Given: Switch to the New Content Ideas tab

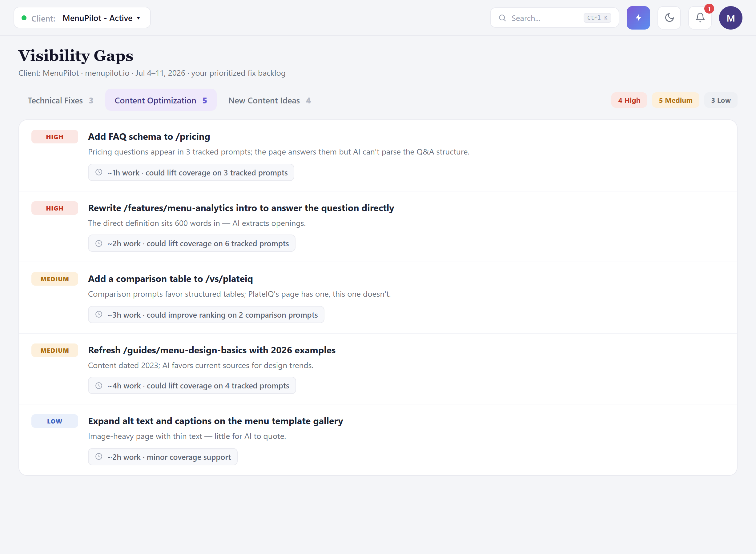Looking at the screenshot, I should pos(269,100).
